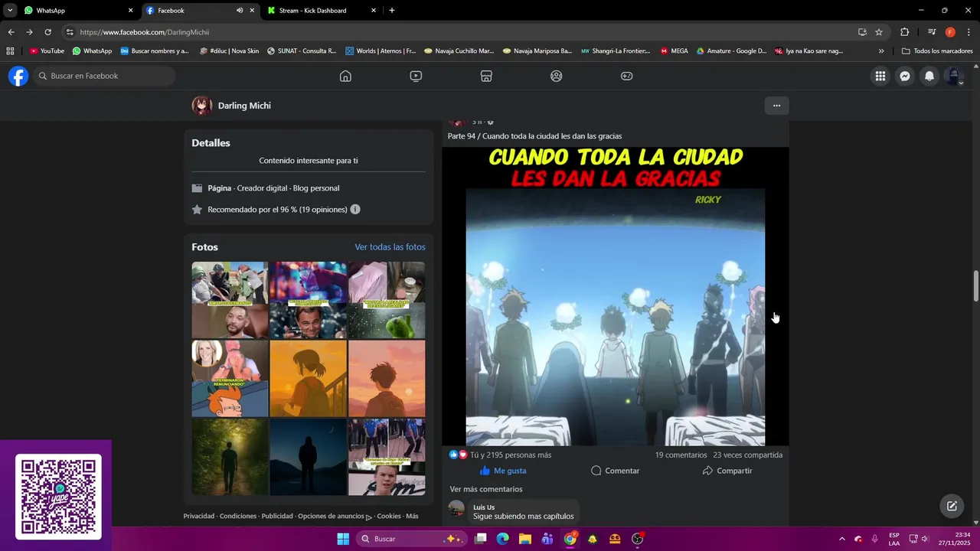
Task: Expand the Más footer menu
Action: point(412,516)
